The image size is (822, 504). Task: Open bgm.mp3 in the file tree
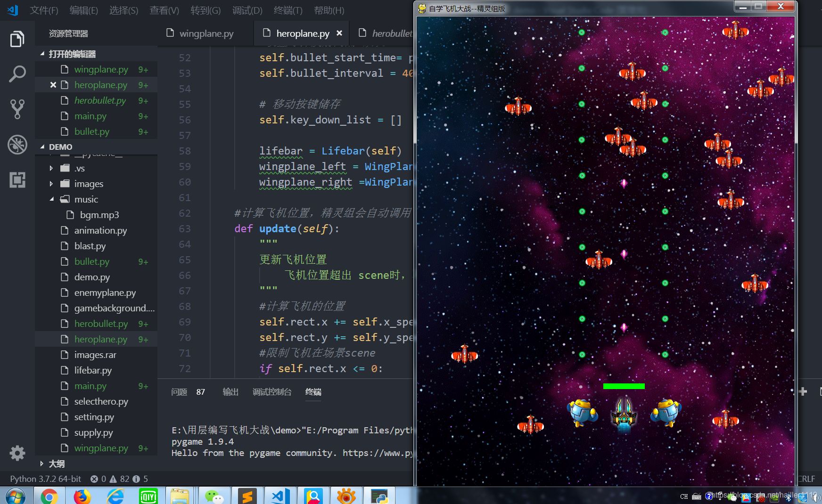click(x=99, y=215)
